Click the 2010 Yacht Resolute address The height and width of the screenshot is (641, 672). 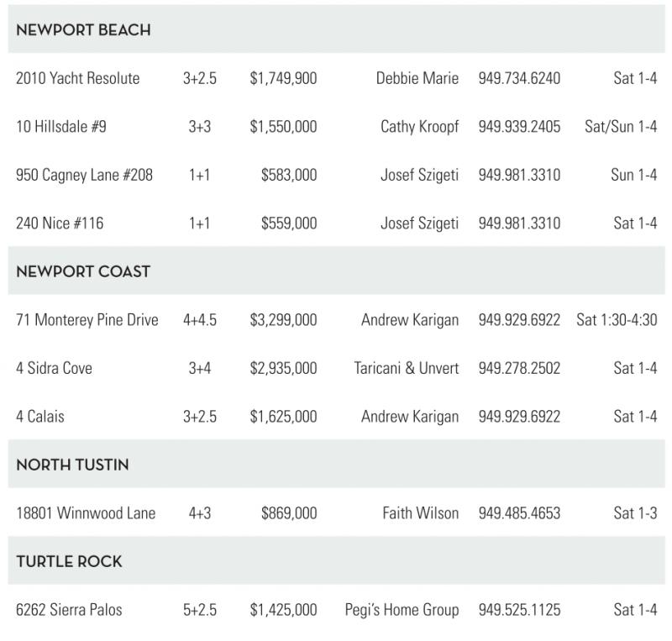click(x=78, y=79)
